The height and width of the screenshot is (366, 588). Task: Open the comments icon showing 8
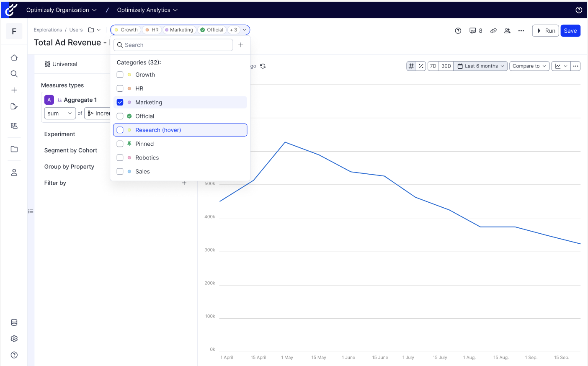tap(475, 31)
